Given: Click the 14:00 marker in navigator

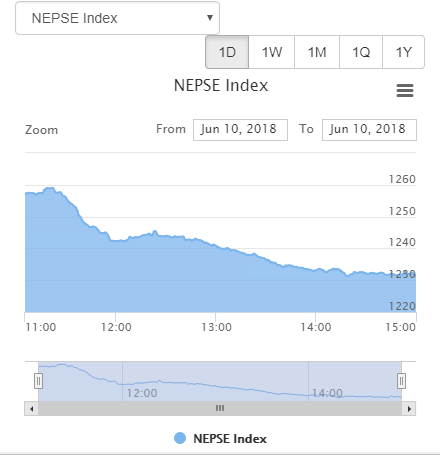Looking at the screenshot, I should coord(327,393).
